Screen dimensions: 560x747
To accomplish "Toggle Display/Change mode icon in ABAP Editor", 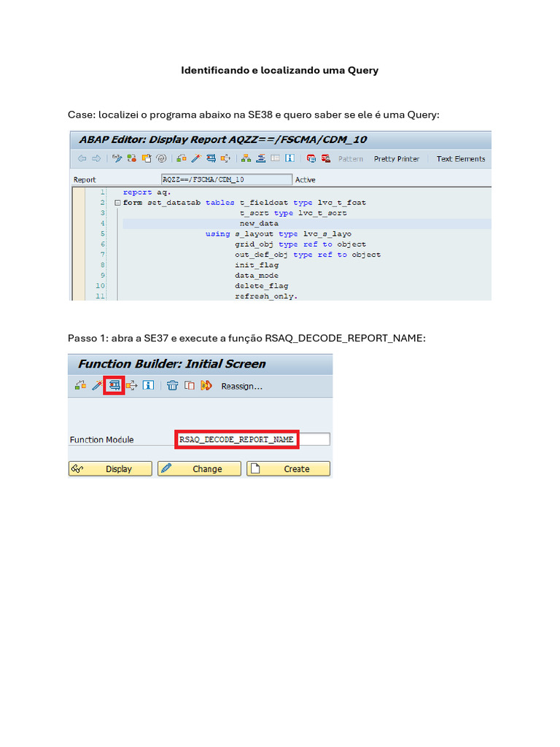I will [117, 158].
